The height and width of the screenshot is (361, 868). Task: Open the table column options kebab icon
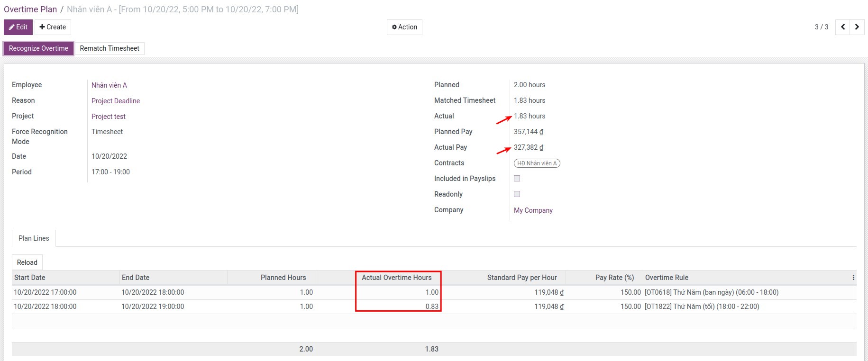[x=853, y=278]
